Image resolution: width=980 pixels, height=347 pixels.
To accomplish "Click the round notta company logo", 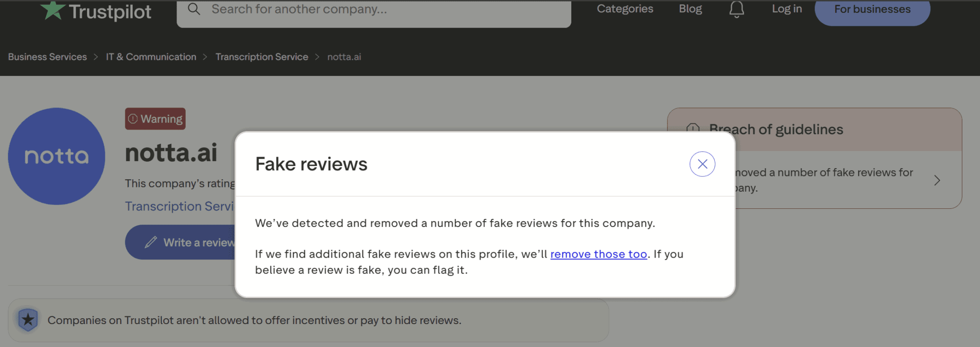I will 56,156.
